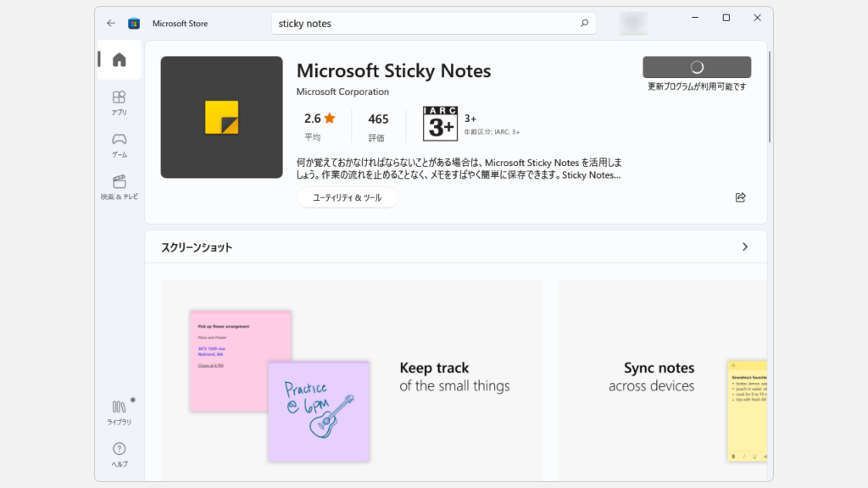
Task: Open the ゲーム (Games) section
Action: coord(120,145)
